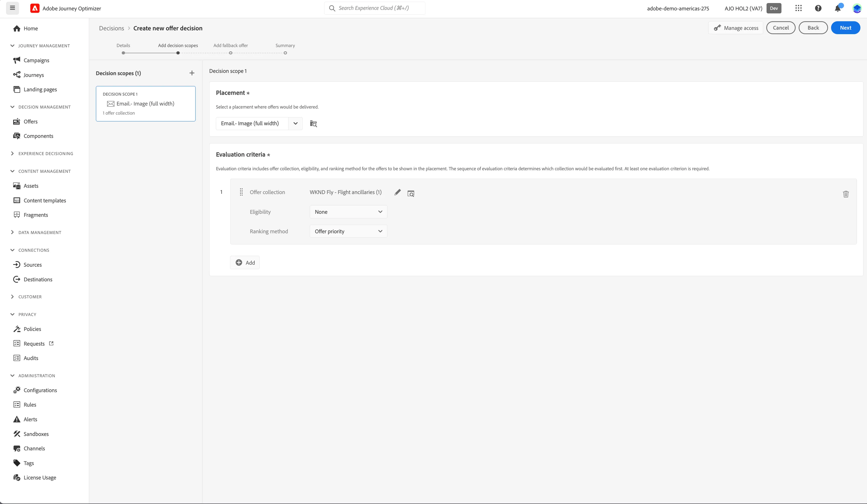Collapse the Journey Management section
Viewport: 867px width, 504px height.
[x=40, y=45]
